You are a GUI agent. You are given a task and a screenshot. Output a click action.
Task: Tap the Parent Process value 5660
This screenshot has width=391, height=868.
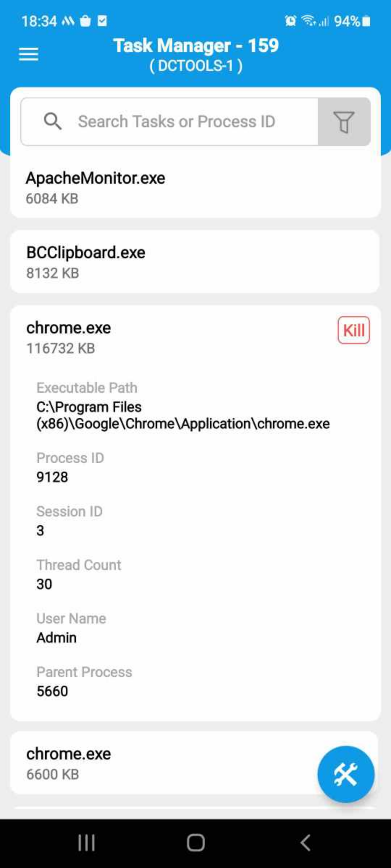coord(52,691)
